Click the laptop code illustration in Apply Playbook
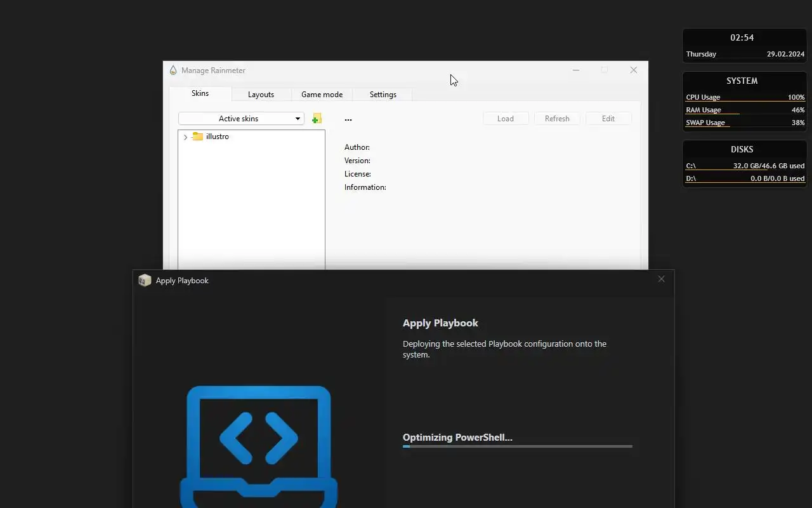812x508 pixels. coord(259,446)
